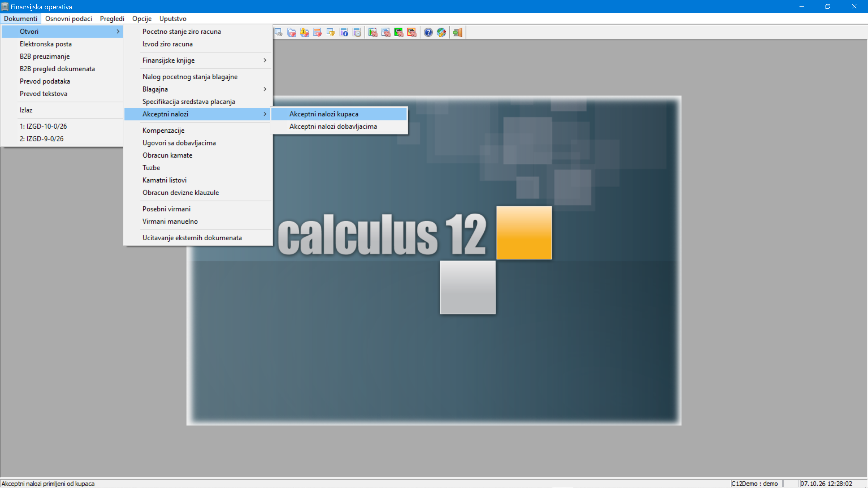This screenshot has height=488, width=868.
Task: Expand the Finansijske knjige submenu arrow
Action: (x=265, y=60)
